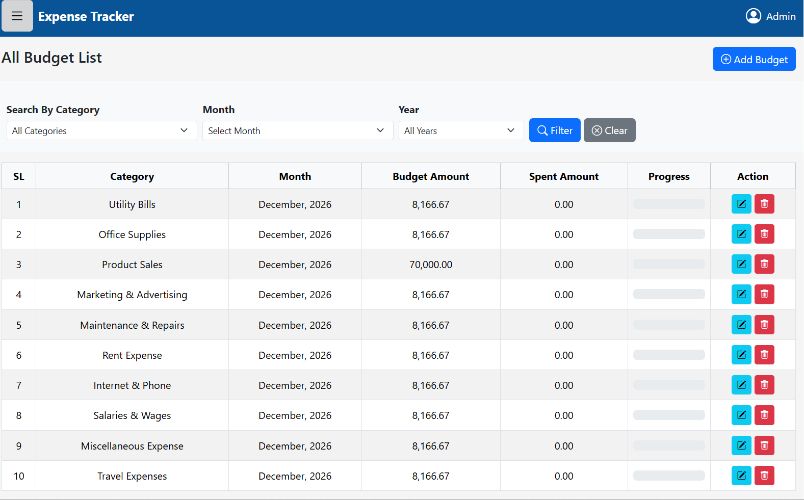Click the Add Budget button
804x500 pixels.
point(754,59)
